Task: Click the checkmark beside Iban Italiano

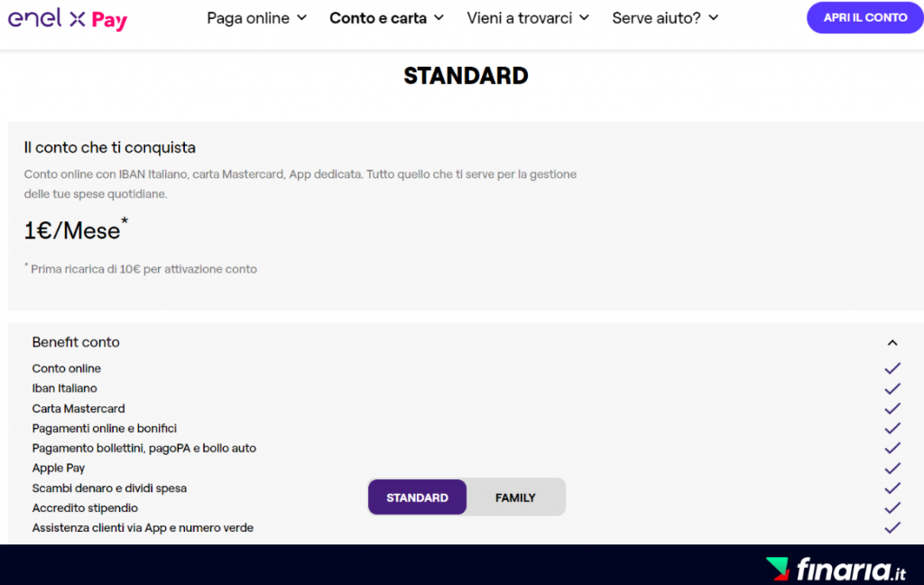Action: click(892, 388)
